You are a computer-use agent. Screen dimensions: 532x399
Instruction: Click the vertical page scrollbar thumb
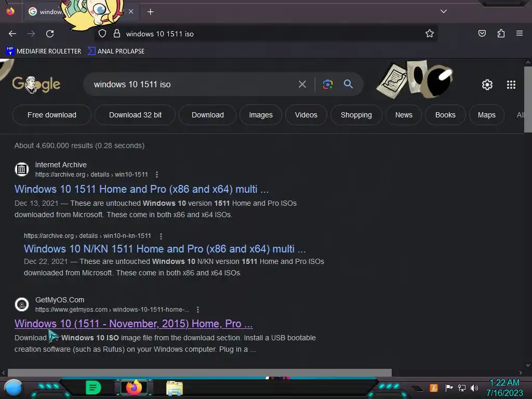[528, 99]
